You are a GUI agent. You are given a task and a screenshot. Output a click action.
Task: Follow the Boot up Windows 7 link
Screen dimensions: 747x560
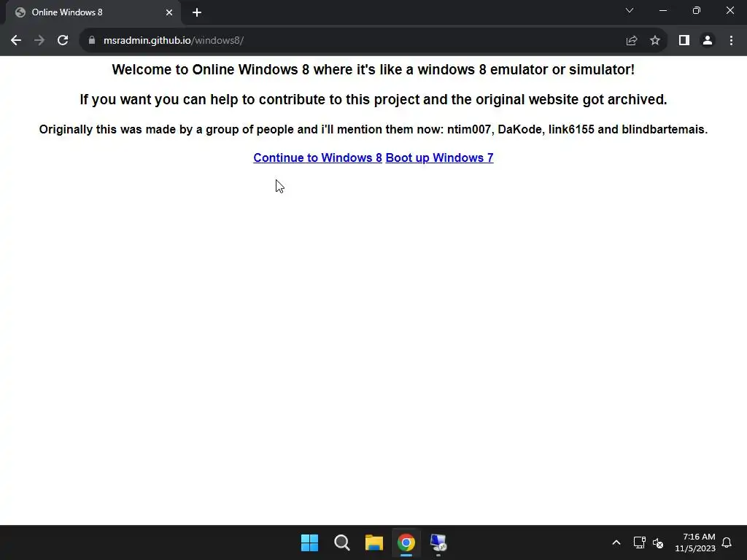click(439, 157)
